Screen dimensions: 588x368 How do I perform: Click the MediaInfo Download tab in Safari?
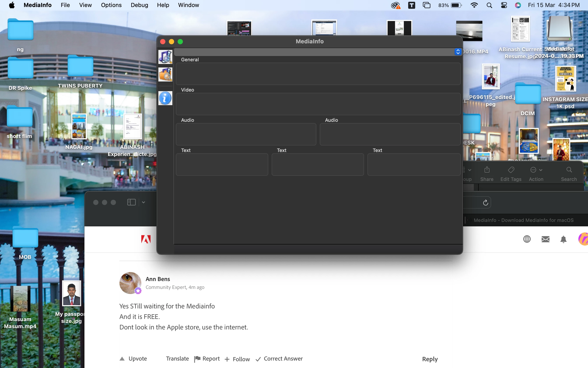523,220
